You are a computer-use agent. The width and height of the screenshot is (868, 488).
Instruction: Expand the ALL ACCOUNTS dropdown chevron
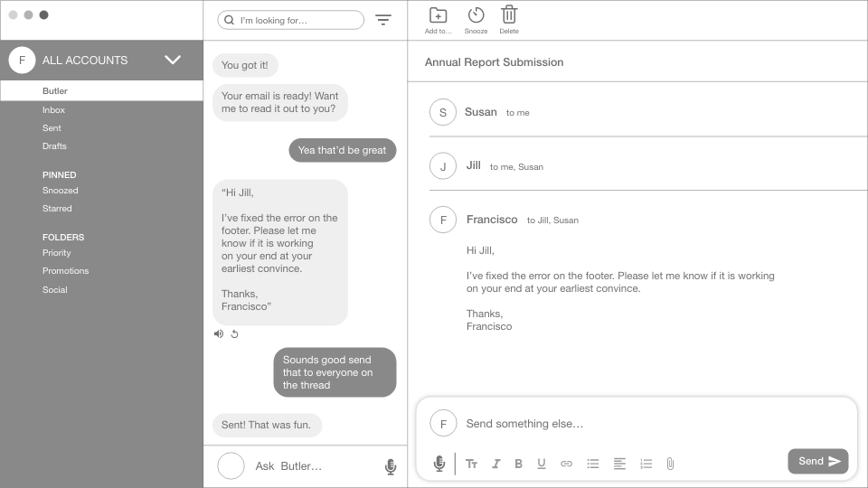[173, 60]
